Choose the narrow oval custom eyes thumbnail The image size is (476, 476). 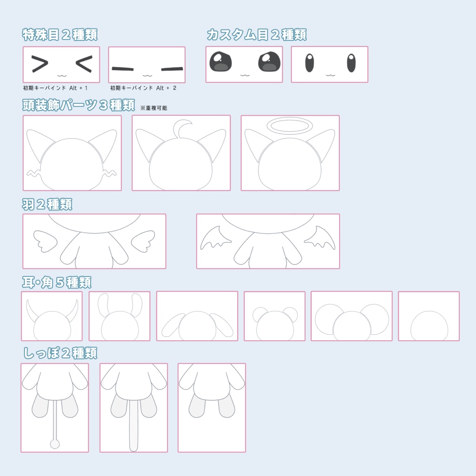(330, 64)
